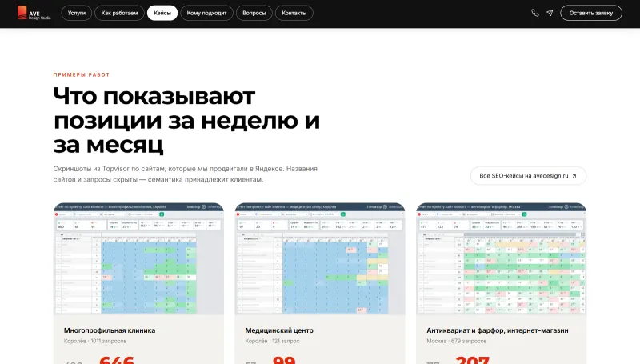Open the phone call icon

[x=534, y=13]
